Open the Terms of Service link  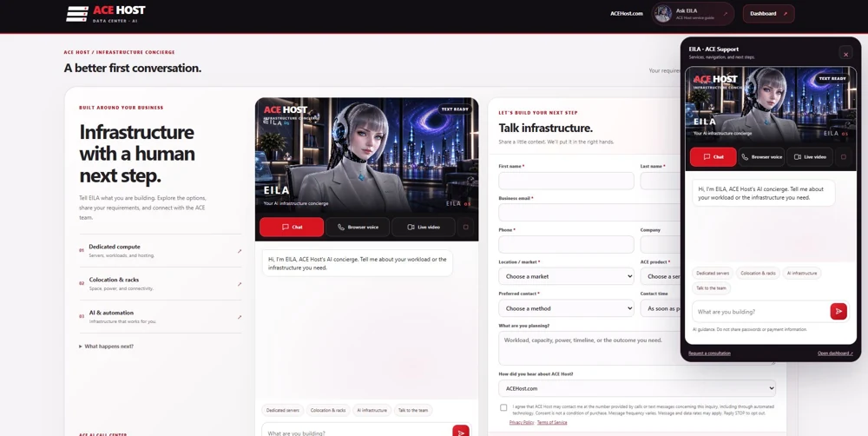[x=552, y=422]
